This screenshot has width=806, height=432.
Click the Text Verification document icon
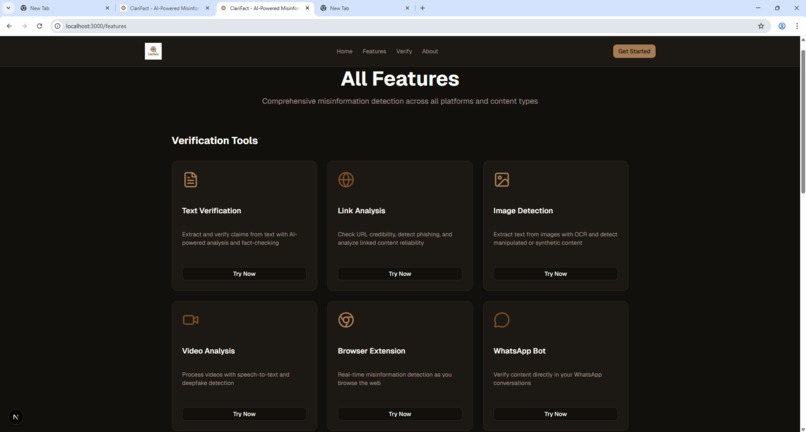(190, 179)
